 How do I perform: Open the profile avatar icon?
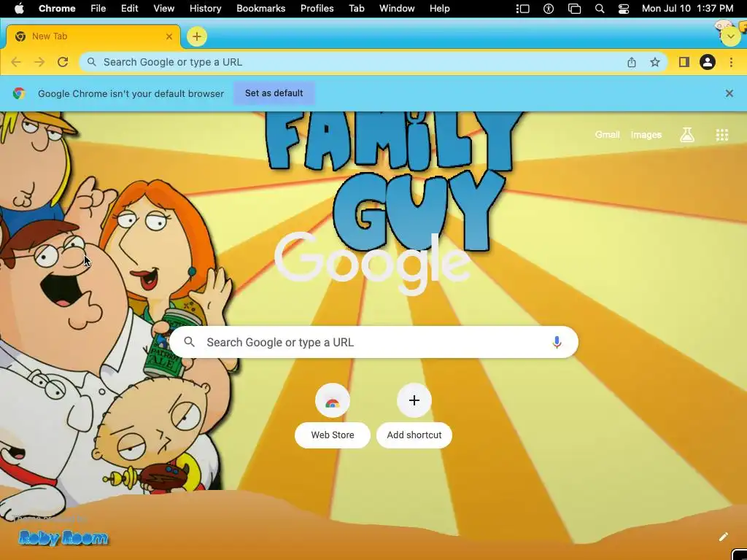click(708, 62)
